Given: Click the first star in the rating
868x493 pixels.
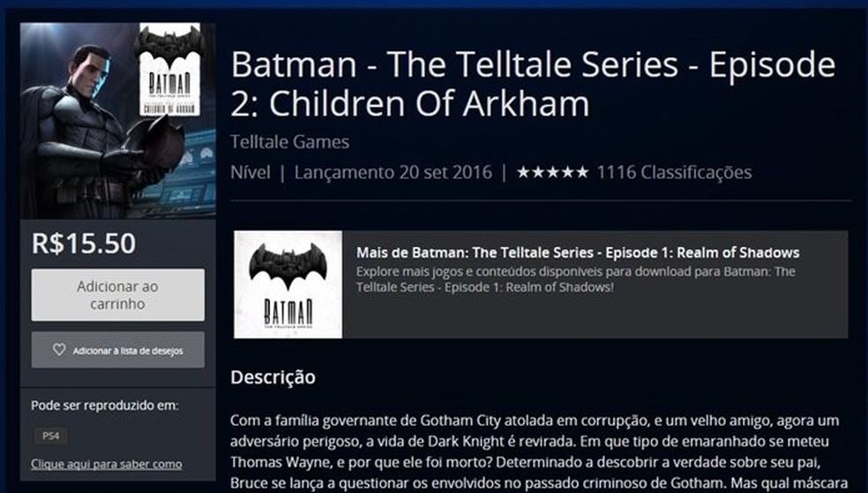Looking at the screenshot, I should point(524,172).
